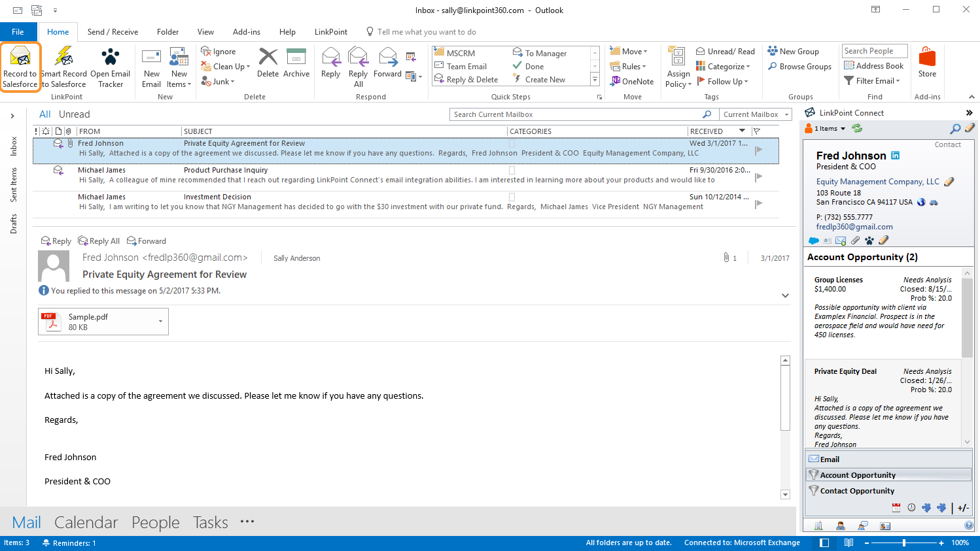The height and width of the screenshot is (551, 980).
Task: Switch to Reading view in status bar
Action: (849, 543)
